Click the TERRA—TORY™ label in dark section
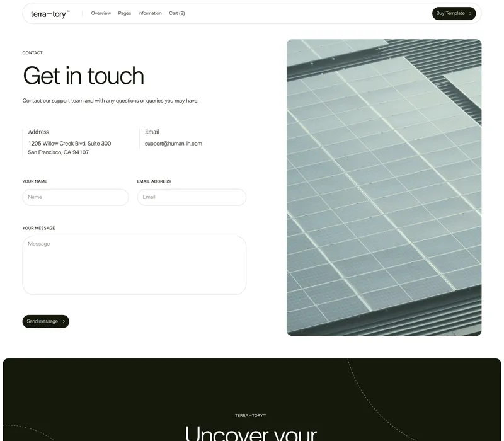This screenshot has width=504, height=441. click(250, 416)
